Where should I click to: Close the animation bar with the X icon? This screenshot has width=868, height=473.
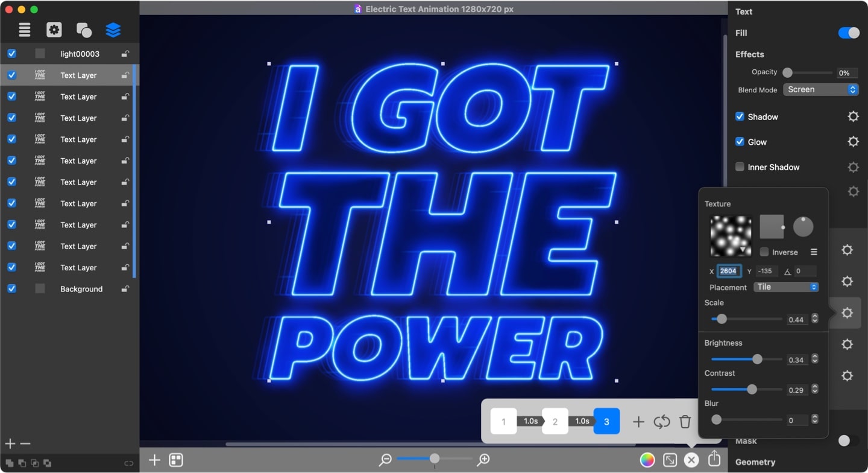pos(691,460)
